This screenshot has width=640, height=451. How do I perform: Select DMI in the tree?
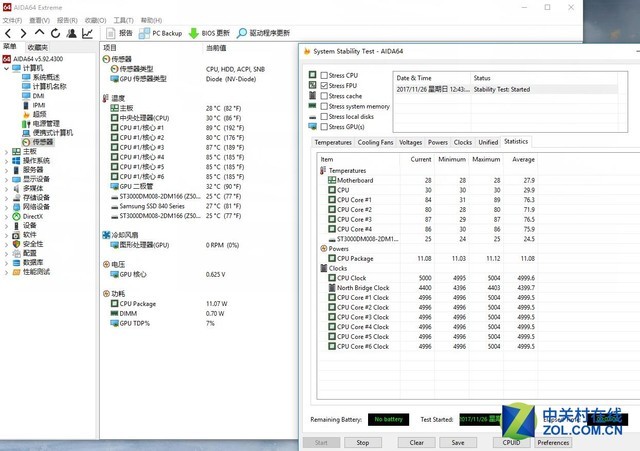click(33, 96)
